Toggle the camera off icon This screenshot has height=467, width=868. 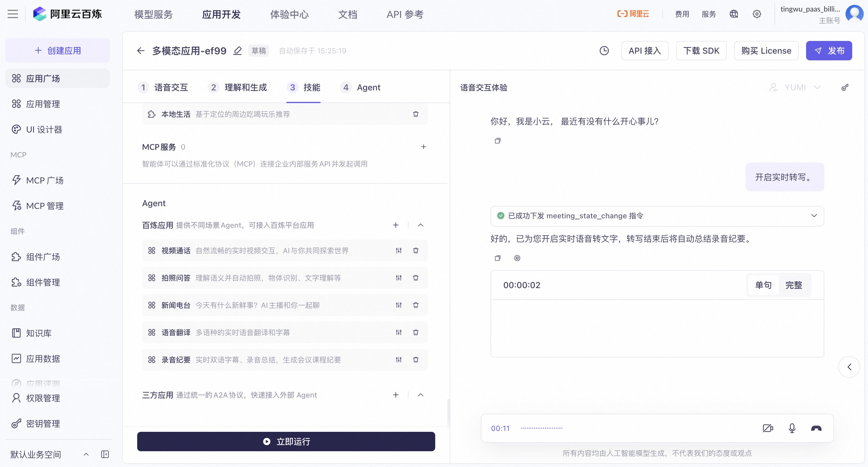click(768, 428)
